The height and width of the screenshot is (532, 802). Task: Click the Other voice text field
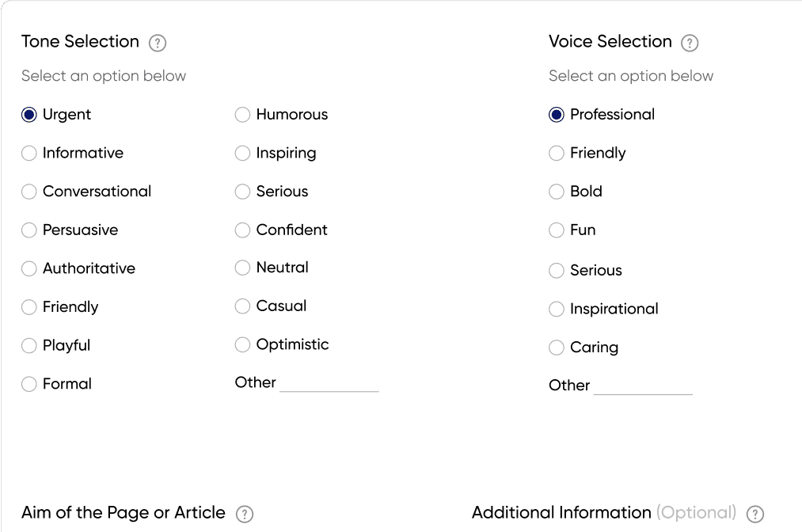pos(642,387)
